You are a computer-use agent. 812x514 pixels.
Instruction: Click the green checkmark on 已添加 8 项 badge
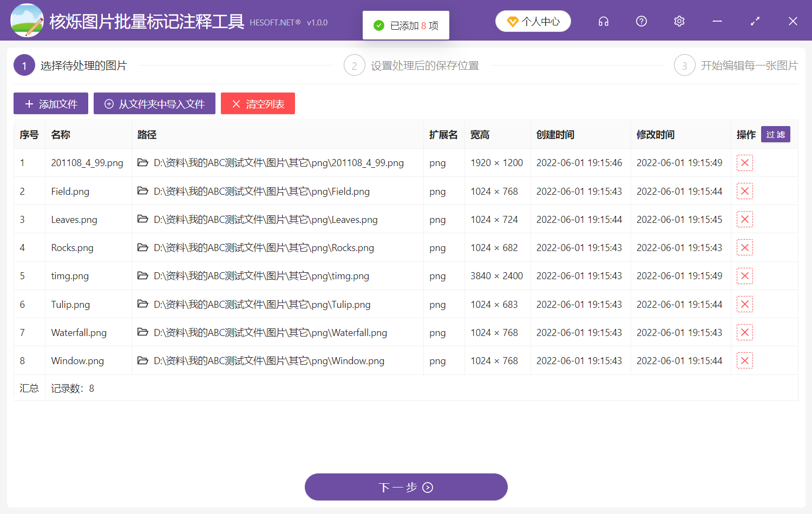coord(378,25)
